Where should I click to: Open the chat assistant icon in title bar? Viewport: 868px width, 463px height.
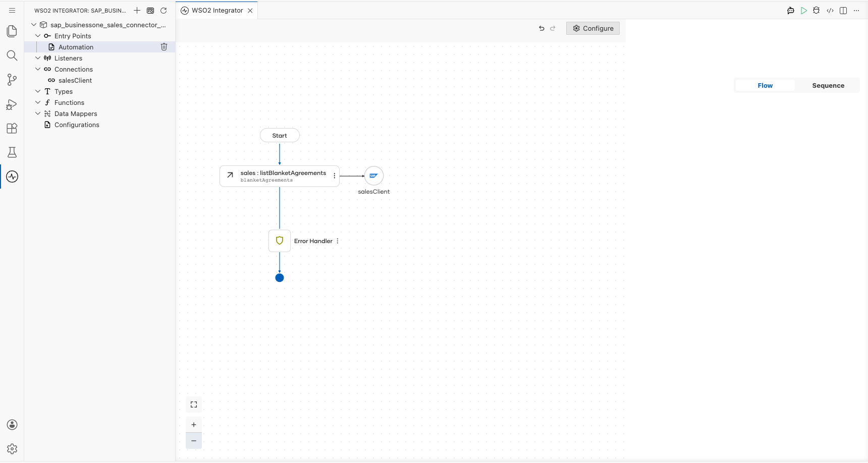pos(791,11)
